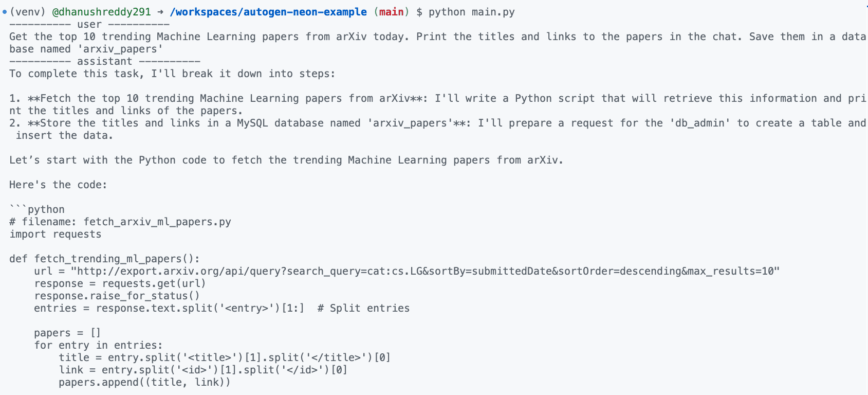Click the 'db_admin' text in step two

point(700,123)
